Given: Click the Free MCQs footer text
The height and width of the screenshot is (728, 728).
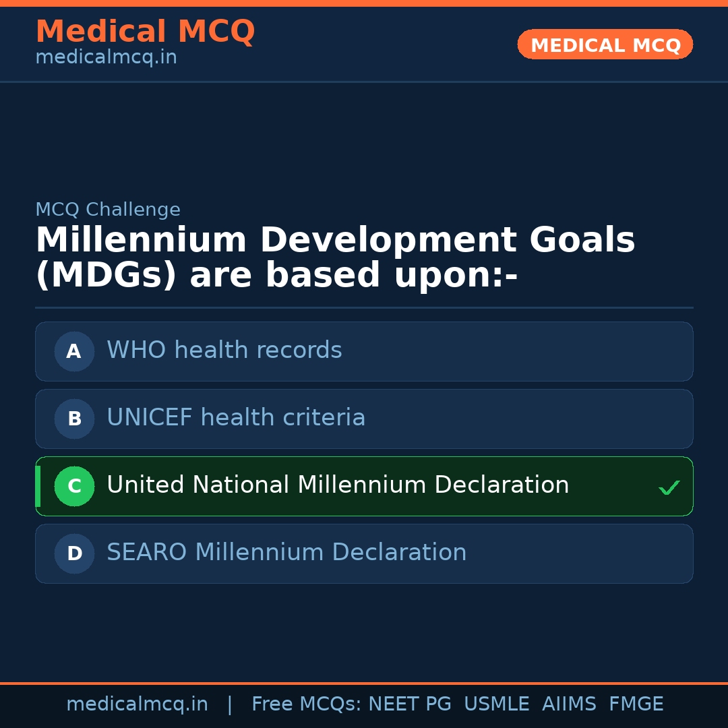Looking at the screenshot, I should point(306,704).
